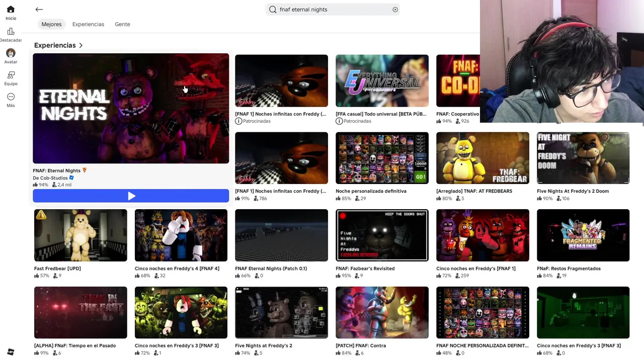Go back using the arrow button
The image size is (644, 362).
tap(39, 10)
